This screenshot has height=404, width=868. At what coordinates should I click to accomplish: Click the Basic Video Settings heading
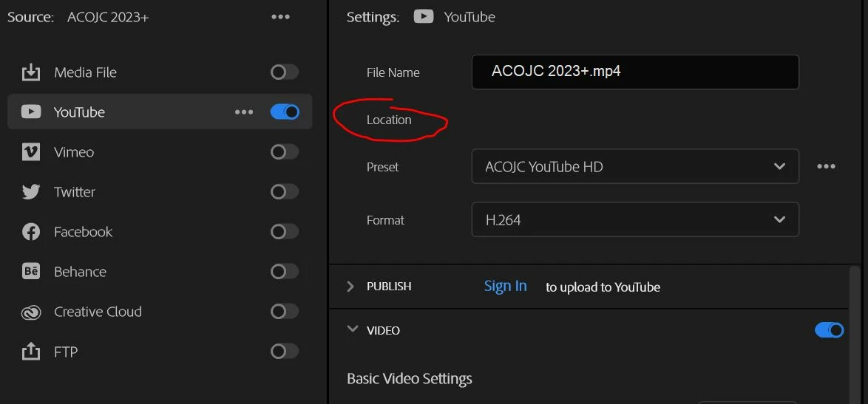(409, 379)
